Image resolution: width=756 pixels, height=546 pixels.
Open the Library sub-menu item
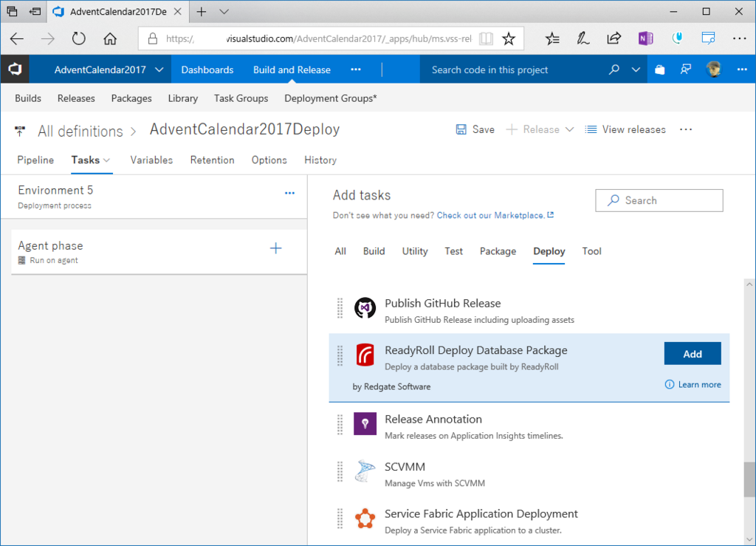click(x=183, y=98)
